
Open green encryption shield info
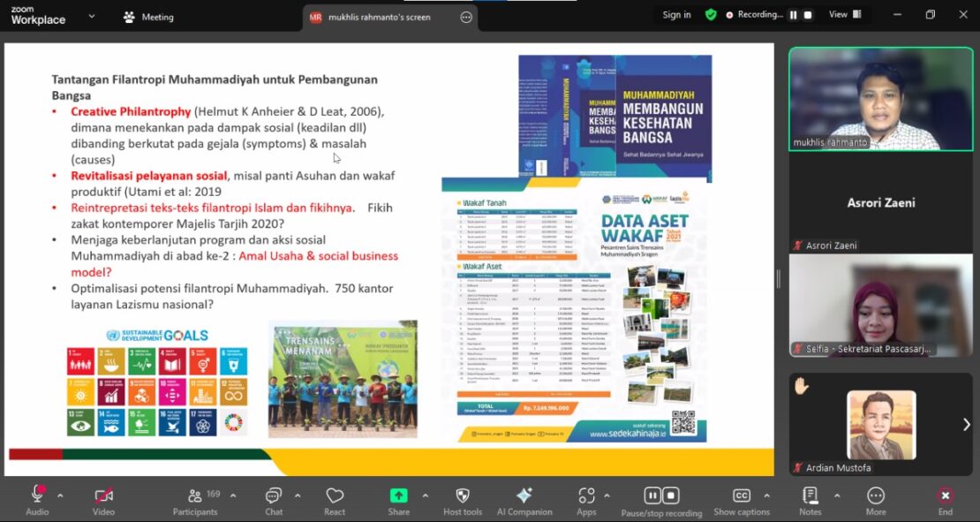point(711,15)
